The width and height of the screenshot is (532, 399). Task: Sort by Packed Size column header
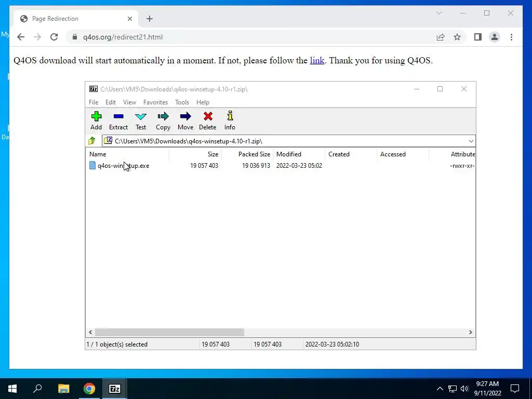247,154
